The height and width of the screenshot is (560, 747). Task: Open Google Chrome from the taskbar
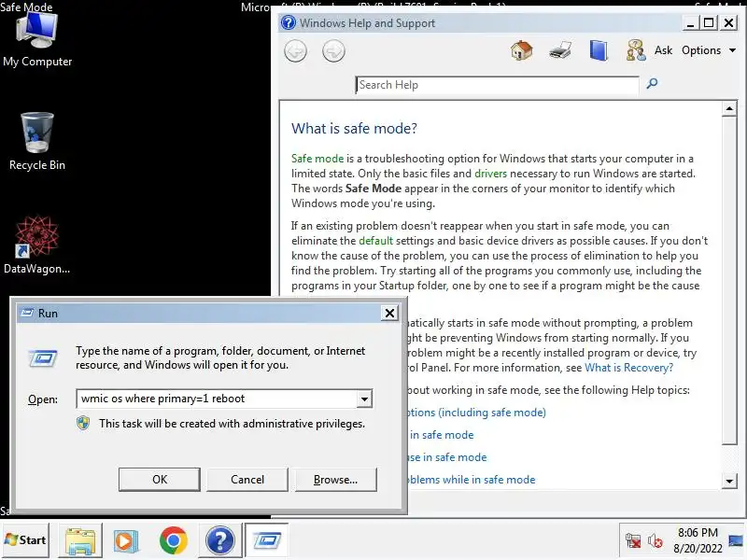[x=174, y=540]
